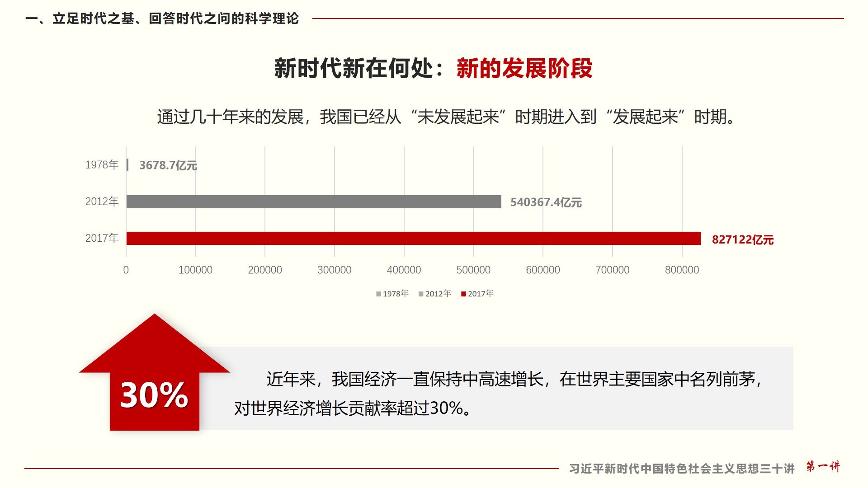Viewport: 868px width, 488px height.
Task: Select the gray 2012年 bar
Action: point(314,202)
